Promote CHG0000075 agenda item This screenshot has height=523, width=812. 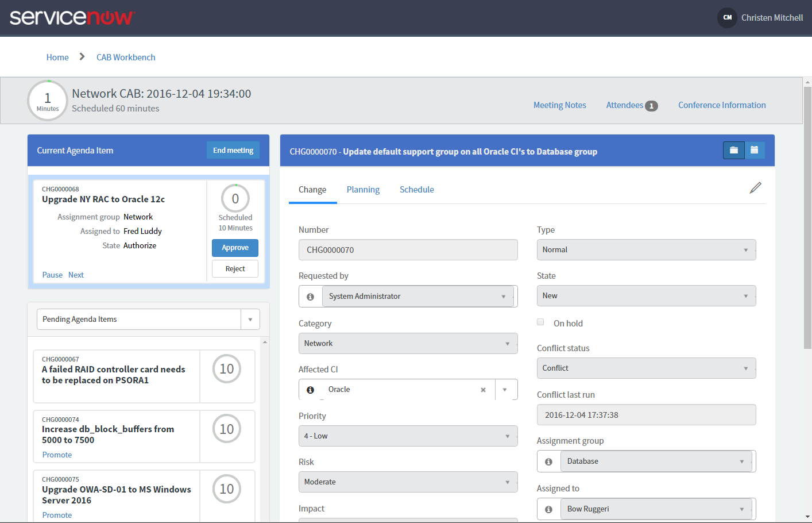[57, 516]
